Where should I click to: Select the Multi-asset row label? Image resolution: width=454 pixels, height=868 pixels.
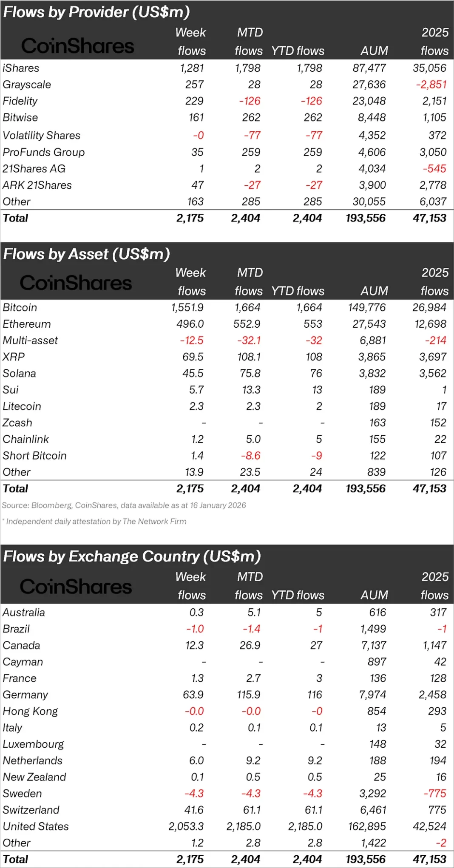pyautogui.click(x=30, y=340)
